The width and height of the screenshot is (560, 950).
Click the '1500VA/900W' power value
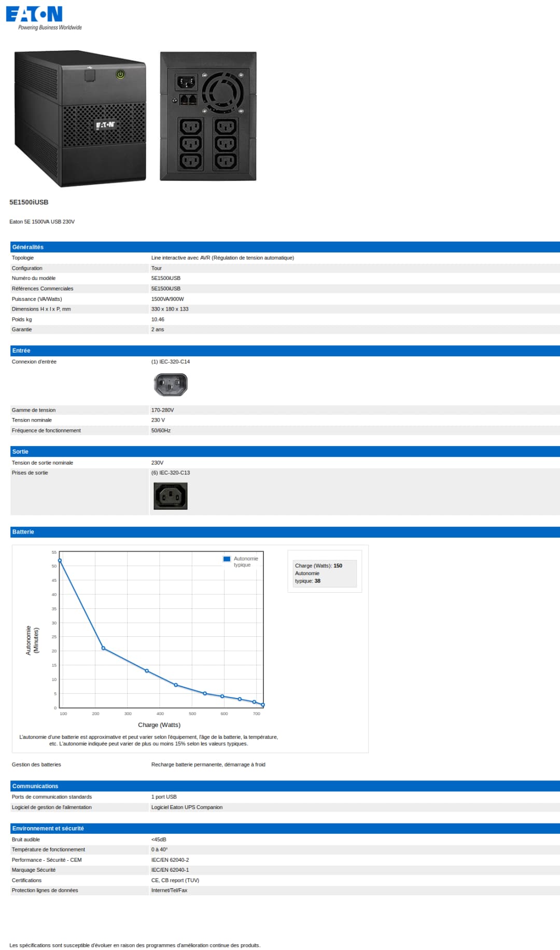[x=167, y=299]
